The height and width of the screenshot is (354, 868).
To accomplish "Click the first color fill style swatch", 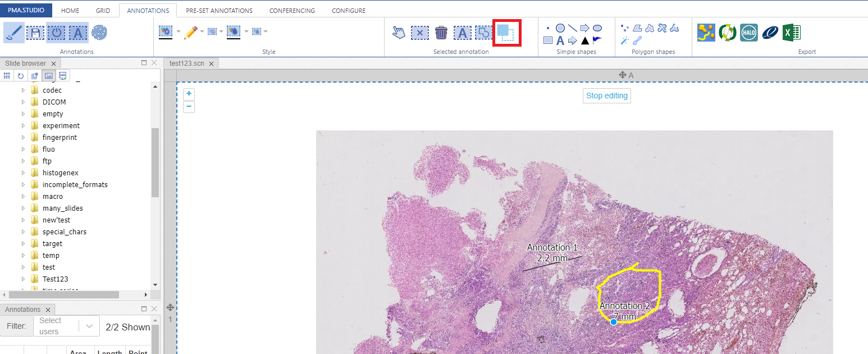I will click(166, 32).
